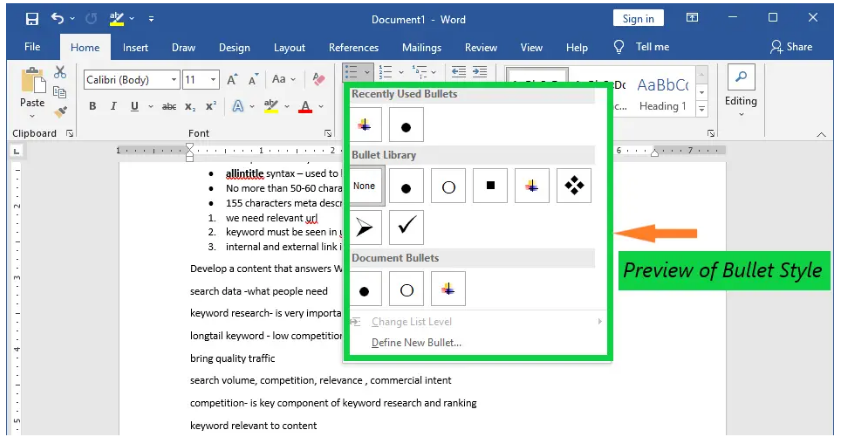Click the Sign in button
The image size is (842, 441).
[638, 18]
